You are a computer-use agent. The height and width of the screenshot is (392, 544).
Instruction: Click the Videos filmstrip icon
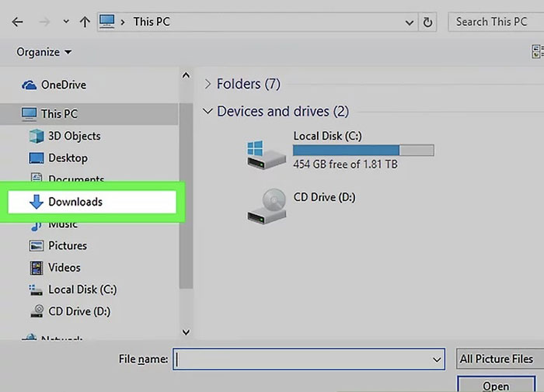(x=37, y=268)
